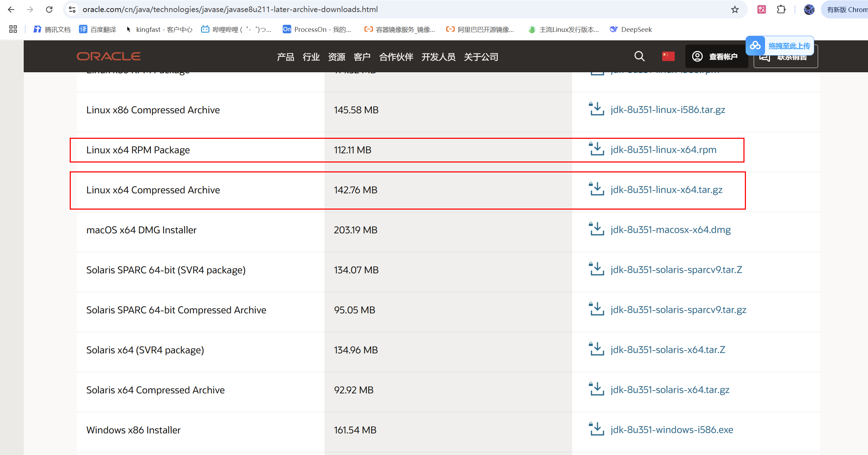The height and width of the screenshot is (455, 868).
Task: Open the 资源 menu
Action: 337,57
